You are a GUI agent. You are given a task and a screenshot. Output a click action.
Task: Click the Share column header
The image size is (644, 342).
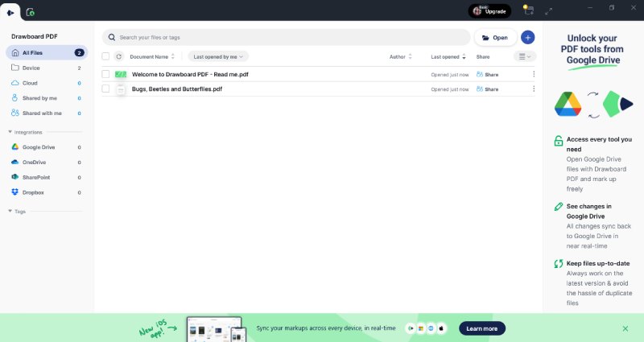pyautogui.click(x=483, y=56)
